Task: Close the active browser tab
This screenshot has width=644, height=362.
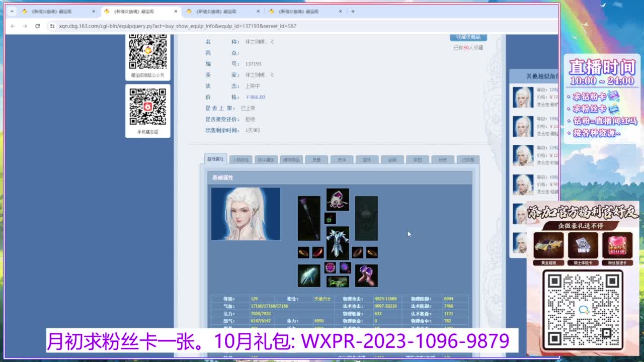Action: 176,11
